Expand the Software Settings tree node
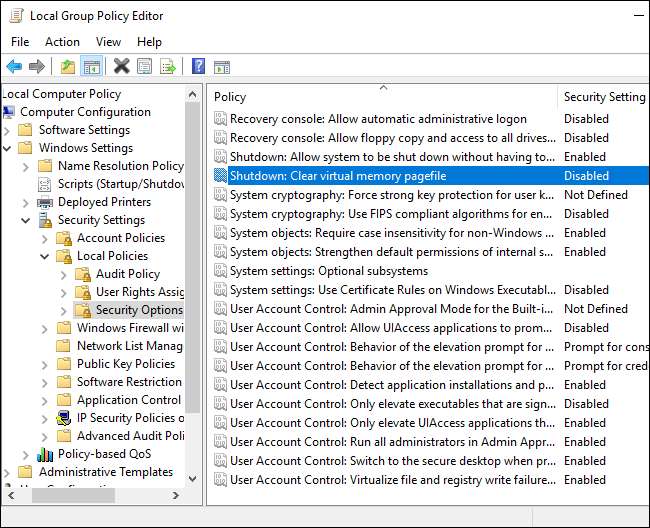The image size is (650, 528). click(8, 130)
